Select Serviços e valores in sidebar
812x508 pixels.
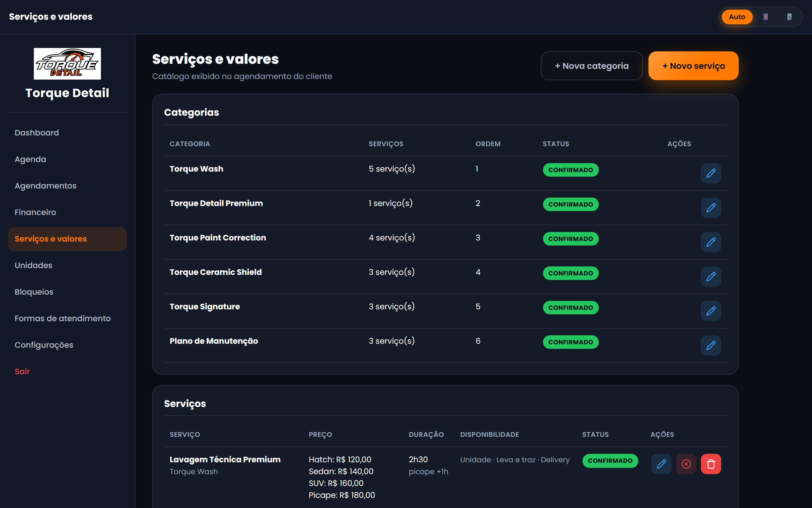[x=67, y=239]
